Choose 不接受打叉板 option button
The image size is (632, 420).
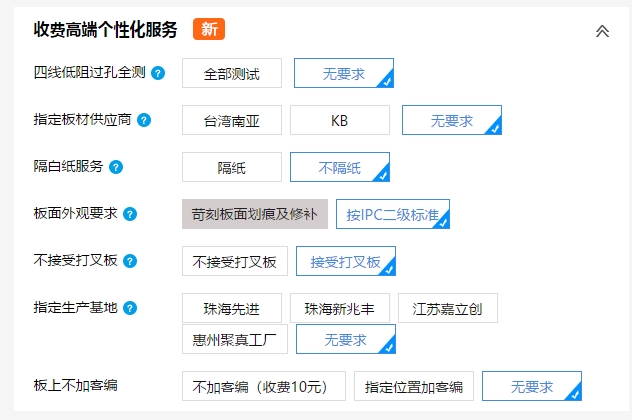coord(235,261)
